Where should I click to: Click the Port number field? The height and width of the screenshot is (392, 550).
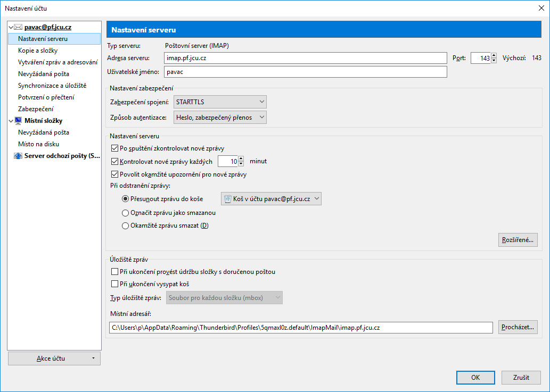(x=481, y=58)
